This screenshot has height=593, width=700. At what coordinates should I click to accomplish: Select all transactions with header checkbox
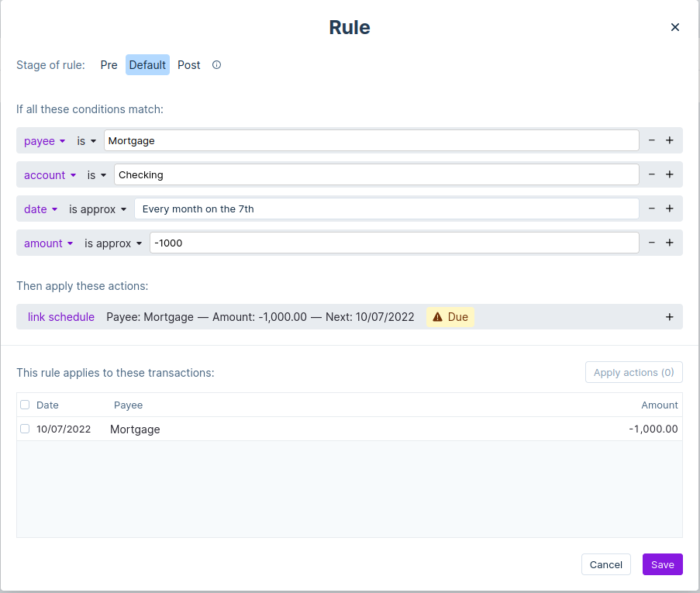pyautogui.click(x=25, y=405)
